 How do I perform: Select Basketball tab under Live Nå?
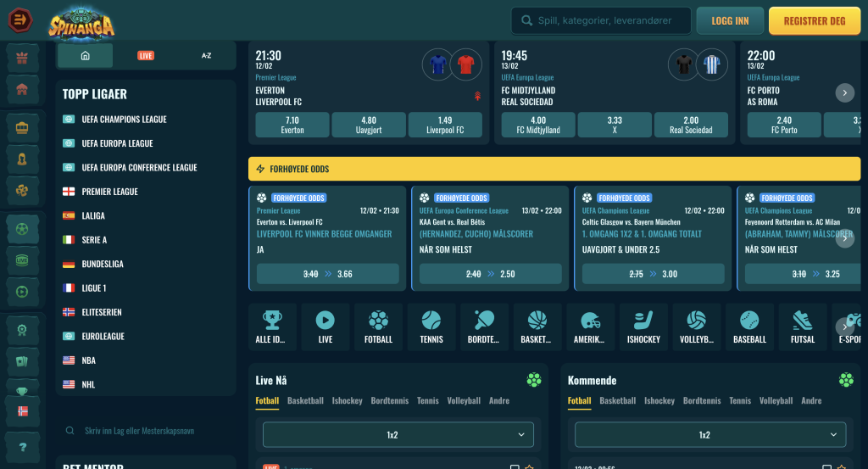point(305,400)
